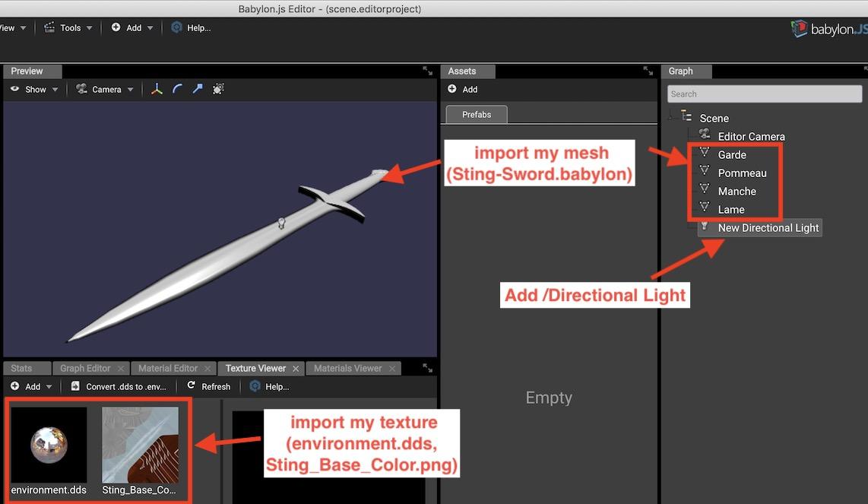Click the light bulb icon in Graph

[704, 226]
